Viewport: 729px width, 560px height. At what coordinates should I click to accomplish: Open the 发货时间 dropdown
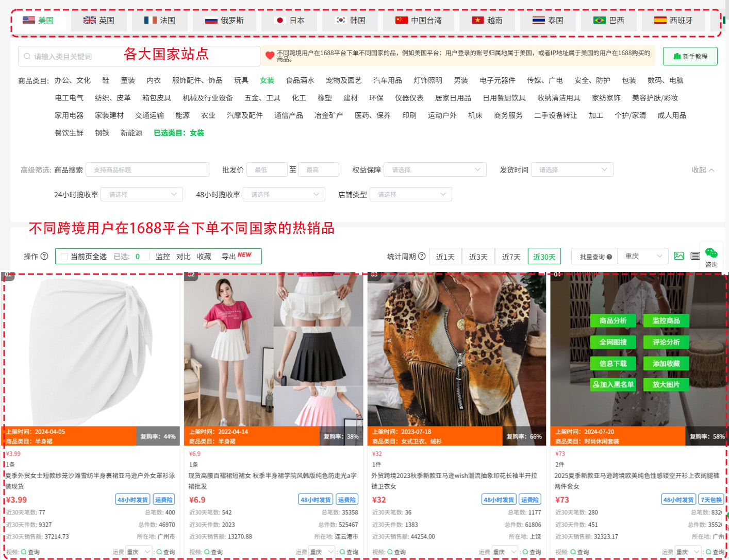pyautogui.click(x=572, y=169)
